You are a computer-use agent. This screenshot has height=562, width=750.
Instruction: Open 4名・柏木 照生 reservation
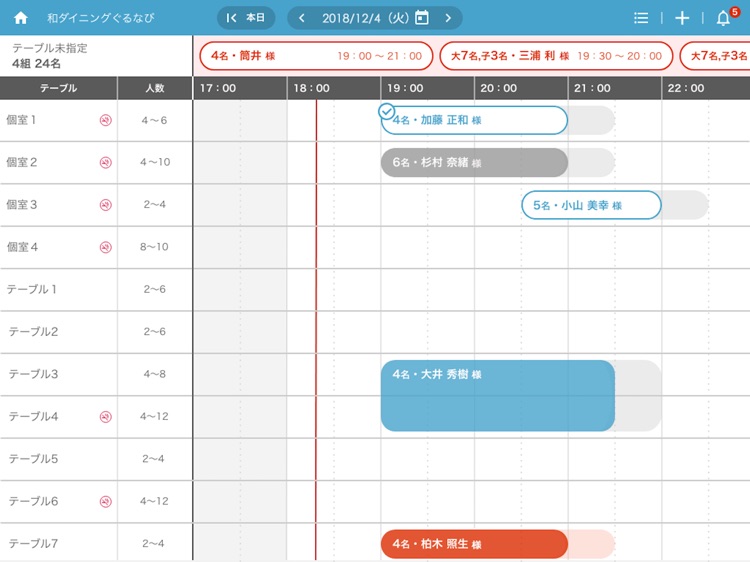click(474, 544)
